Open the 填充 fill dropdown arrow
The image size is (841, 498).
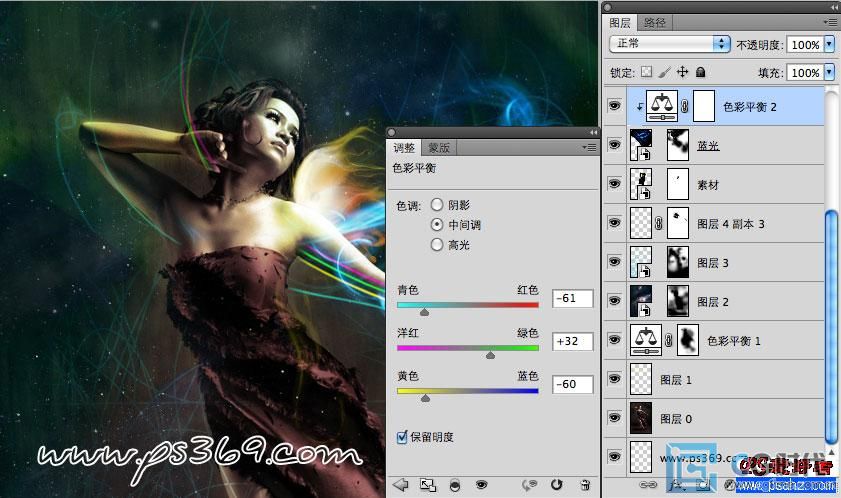tap(830, 72)
